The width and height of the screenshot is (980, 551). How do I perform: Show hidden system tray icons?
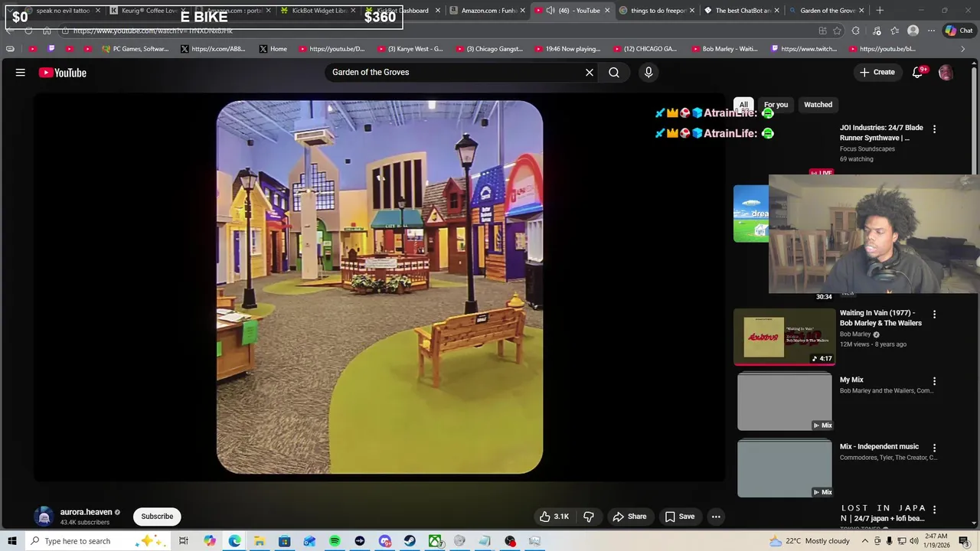click(x=865, y=541)
